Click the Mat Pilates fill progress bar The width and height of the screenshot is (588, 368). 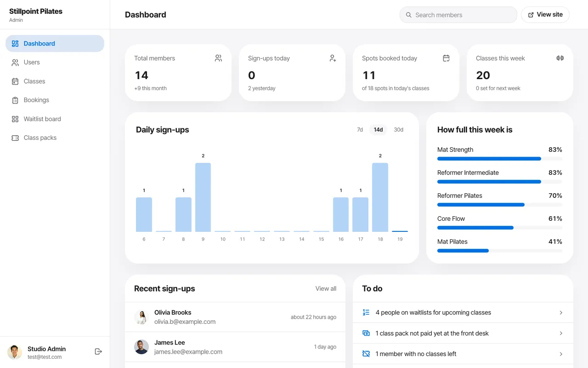coord(500,251)
